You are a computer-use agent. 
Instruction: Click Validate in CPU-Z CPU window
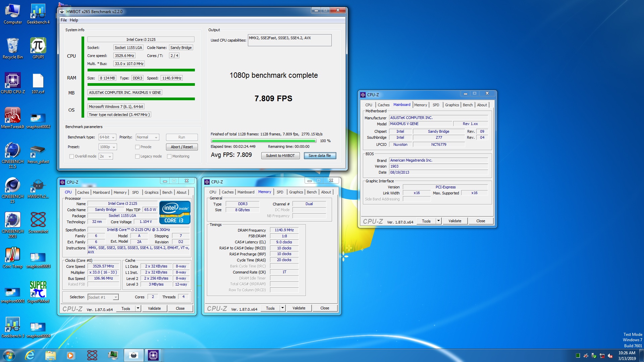(x=154, y=308)
